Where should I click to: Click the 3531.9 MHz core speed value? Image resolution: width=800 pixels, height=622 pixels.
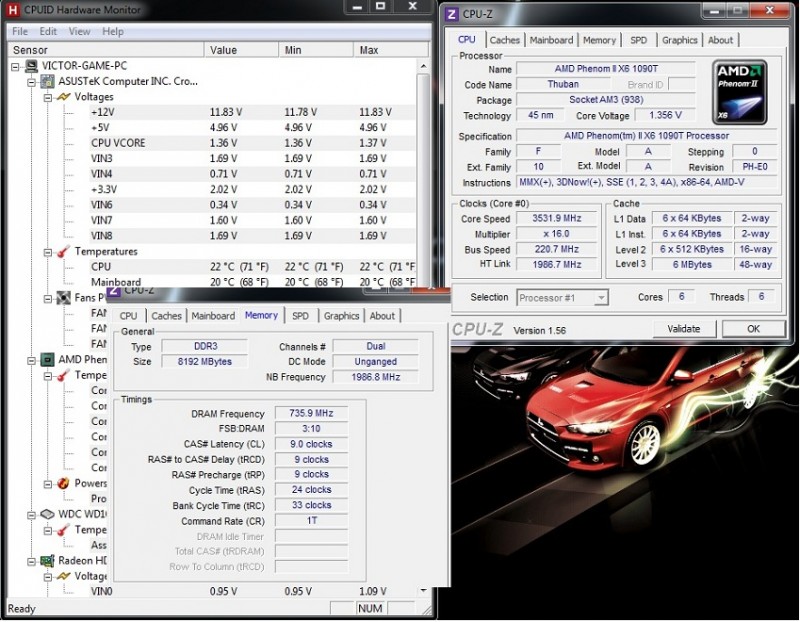557,218
